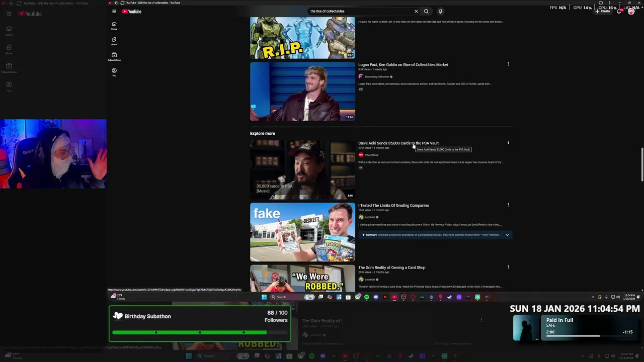Open Hulu from the taskbar
This screenshot has height=362, width=644.
pyautogui.click(x=422, y=297)
